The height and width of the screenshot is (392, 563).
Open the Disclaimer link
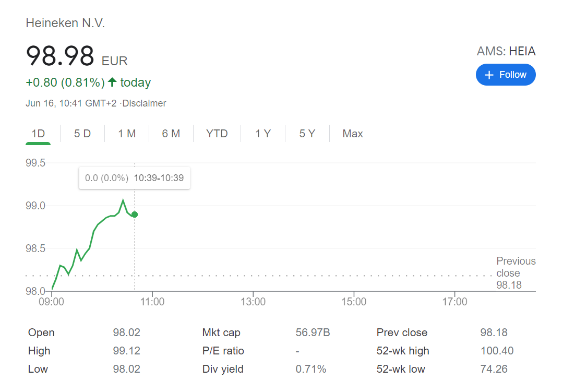point(144,103)
